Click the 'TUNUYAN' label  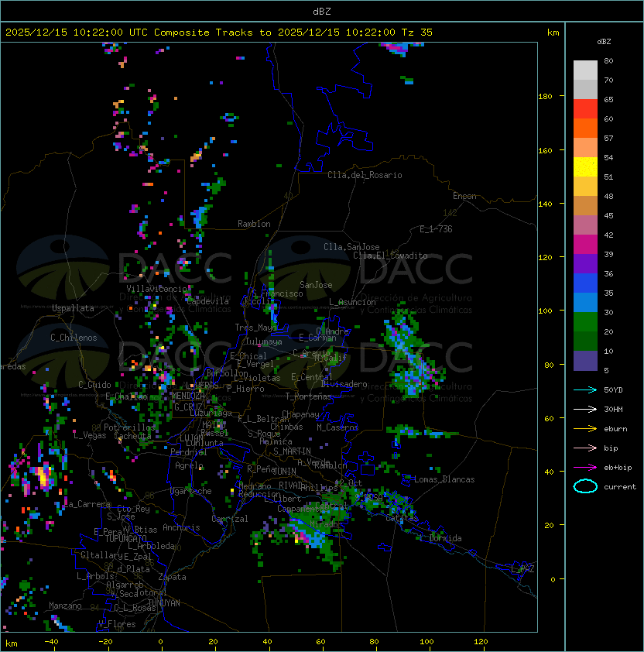(164, 603)
